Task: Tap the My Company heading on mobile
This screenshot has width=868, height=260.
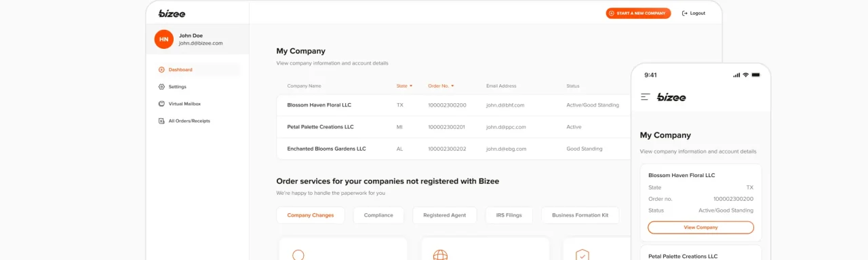Action: click(x=665, y=135)
